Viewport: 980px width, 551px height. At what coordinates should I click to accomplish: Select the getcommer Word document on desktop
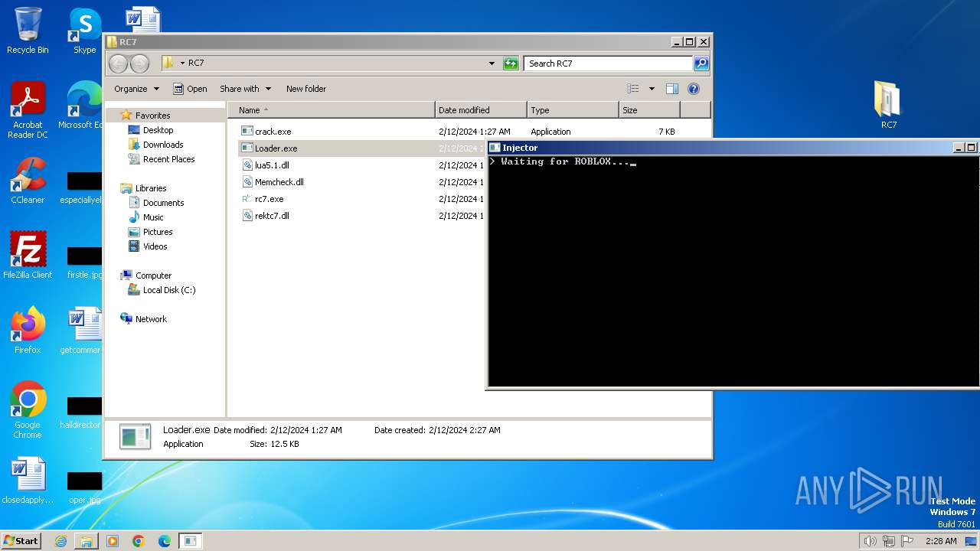coord(83,331)
